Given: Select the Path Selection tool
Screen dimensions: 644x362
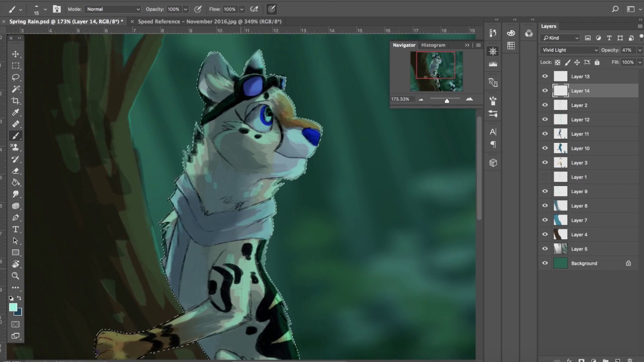Looking at the screenshot, I should (x=16, y=241).
